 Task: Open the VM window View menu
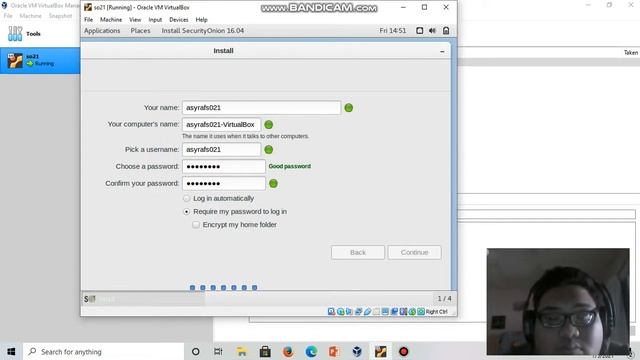[x=135, y=20]
